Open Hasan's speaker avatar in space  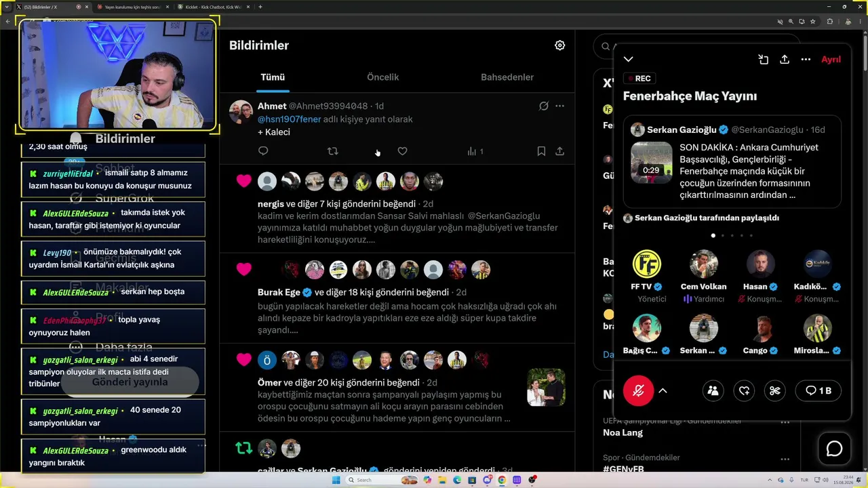coord(760,264)
